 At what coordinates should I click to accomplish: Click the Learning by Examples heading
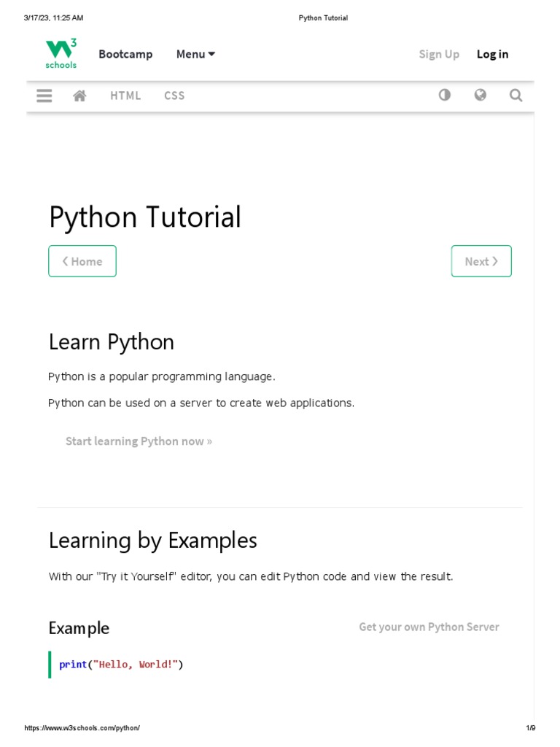152,541
